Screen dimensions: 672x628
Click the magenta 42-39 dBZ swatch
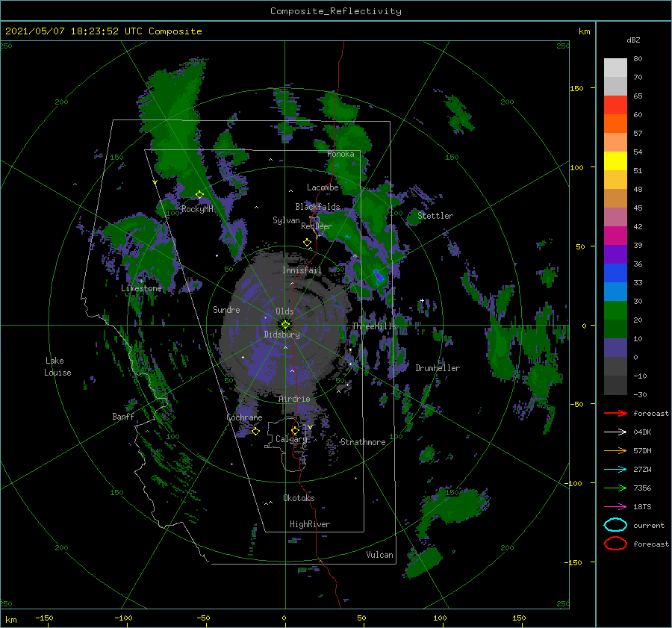(x=615, y=236)
